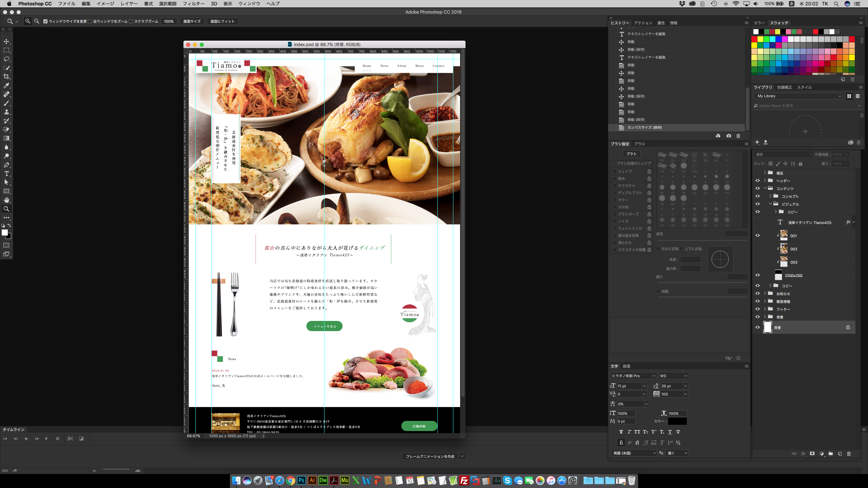Switch to the アクション tab
This screenshot has height=488, width=868.
[x=643, y=23]
